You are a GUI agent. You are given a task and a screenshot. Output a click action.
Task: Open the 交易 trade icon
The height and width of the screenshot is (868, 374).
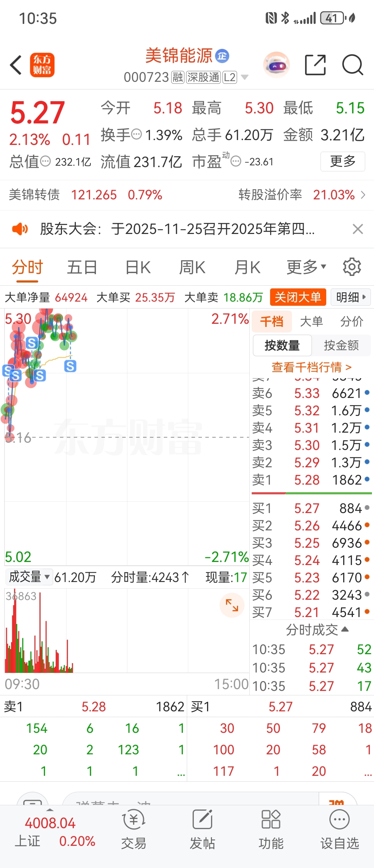click(x=134, y=829)
